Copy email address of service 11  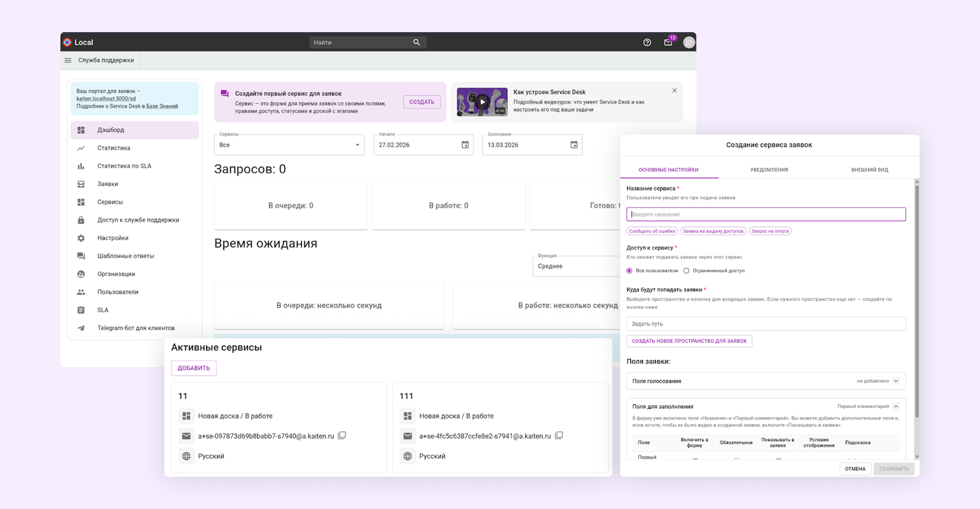(342, 435)
